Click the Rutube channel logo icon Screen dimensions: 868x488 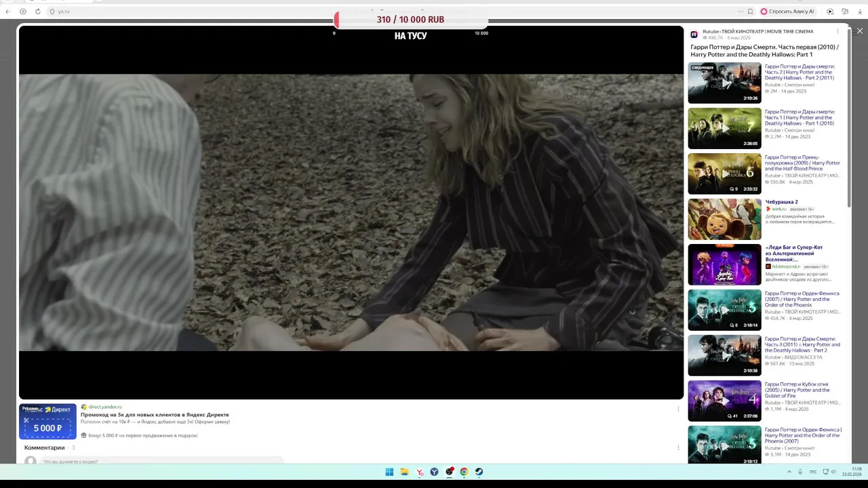(694, 35)
